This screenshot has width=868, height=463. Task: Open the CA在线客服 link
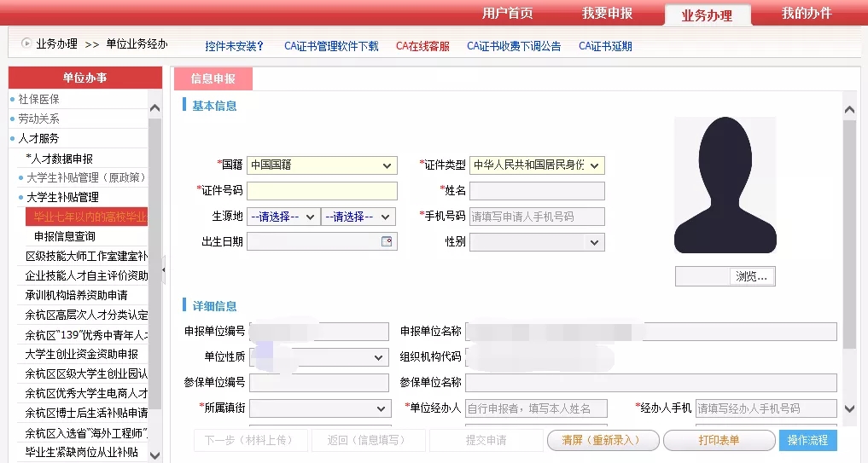coord(422,46)
